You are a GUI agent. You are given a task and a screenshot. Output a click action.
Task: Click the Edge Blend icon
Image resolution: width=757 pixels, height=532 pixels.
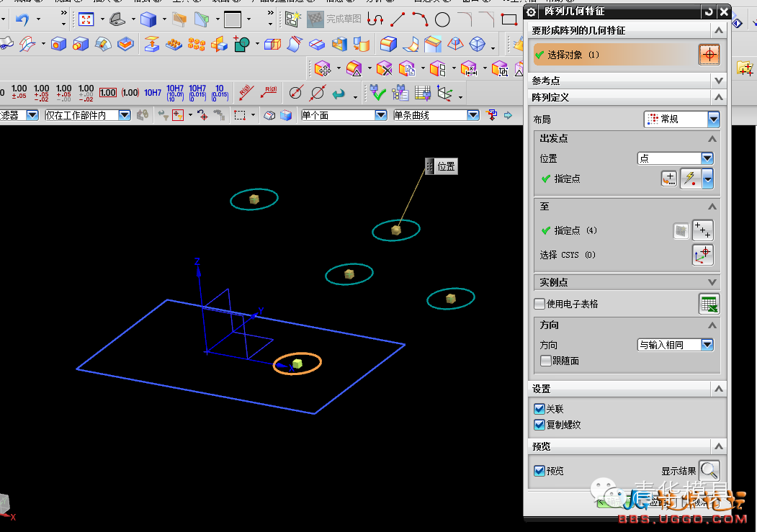point(388,44)
